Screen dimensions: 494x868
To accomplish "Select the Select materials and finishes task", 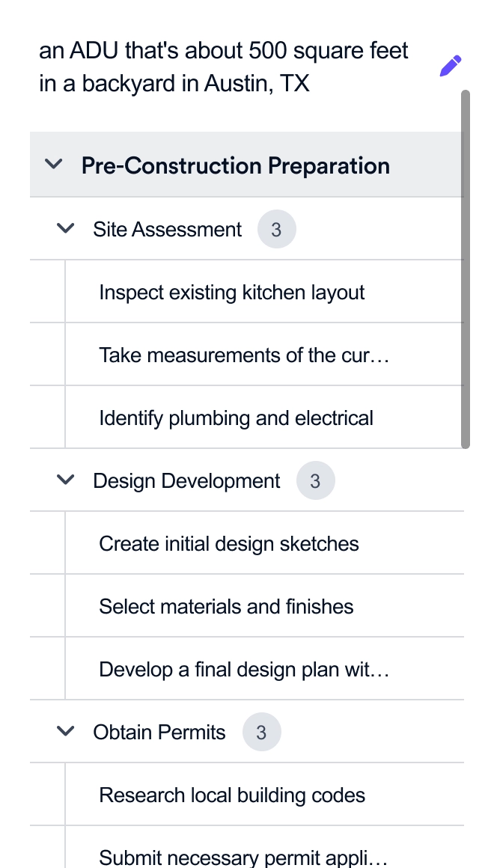I will coord(226,606).
